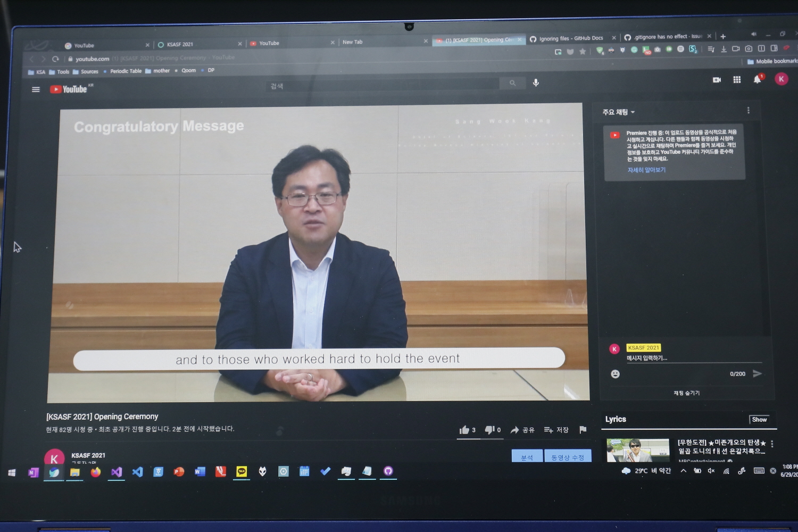Viewport: 798px width, 532px height.
Task: Open GitHub Desktop from the taskbar
Action: click(x=388, y=471)
